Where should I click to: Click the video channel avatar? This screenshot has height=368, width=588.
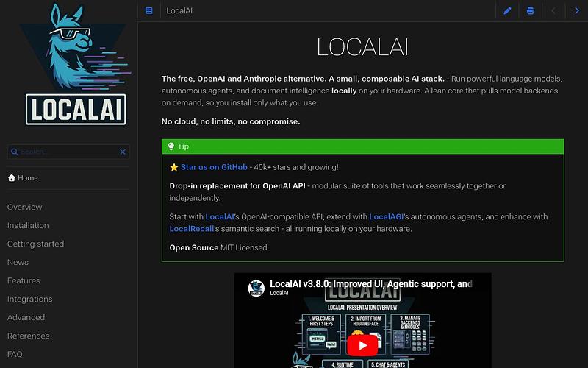click(x=256, y=288)
